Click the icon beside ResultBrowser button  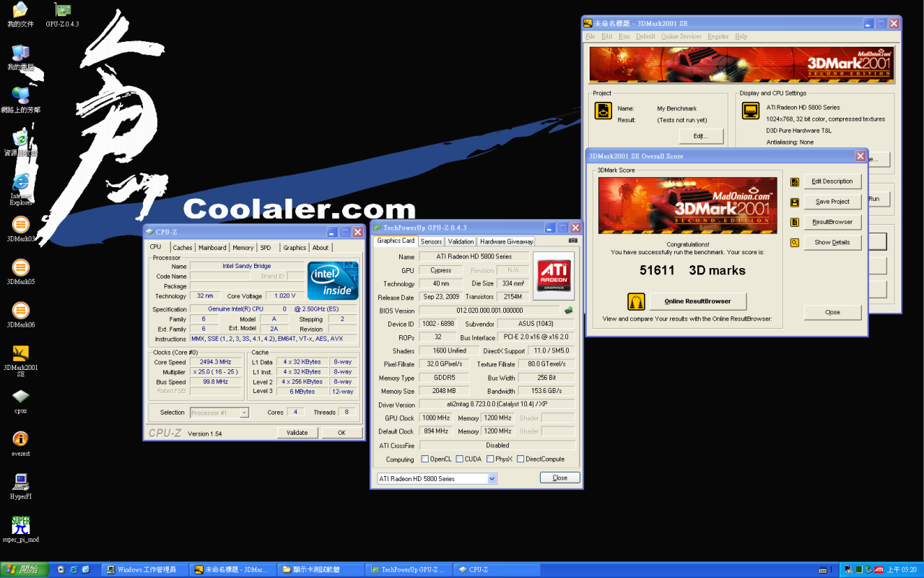pos(795,223)
